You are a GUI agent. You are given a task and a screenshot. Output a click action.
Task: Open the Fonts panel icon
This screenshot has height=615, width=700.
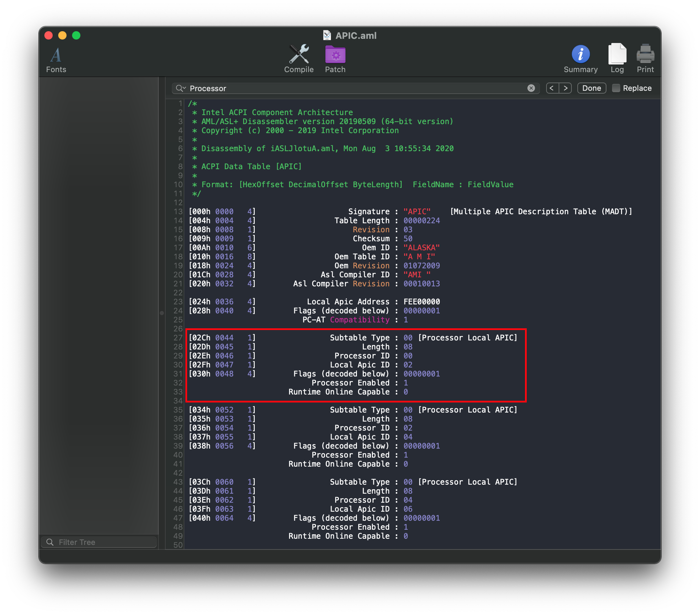pyautogui.click(x=56, y=55)
